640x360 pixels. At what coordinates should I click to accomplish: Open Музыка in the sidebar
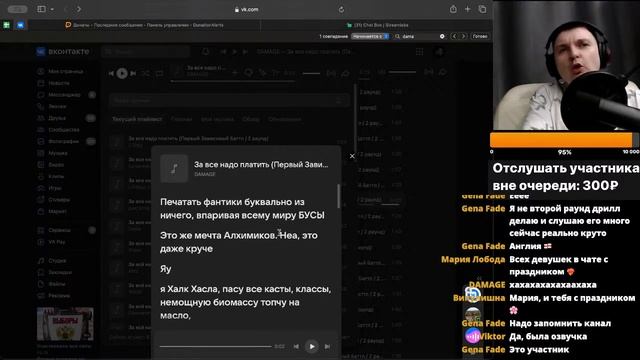(x=52, y=153)
